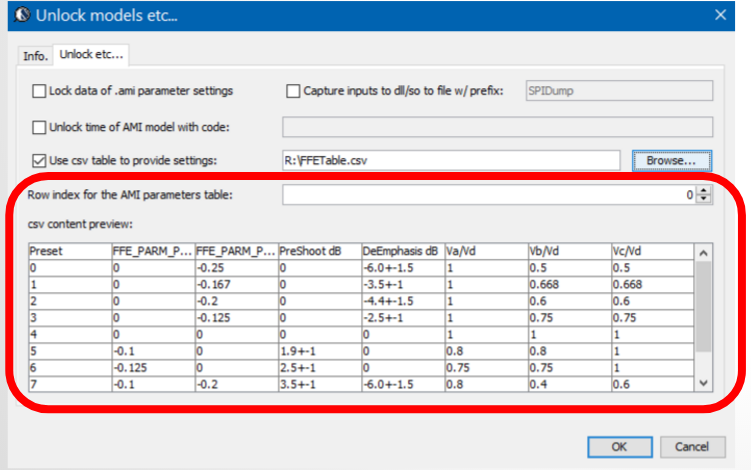Screen dimensions: 751x470
Task: Confirm the dialog with OK
Action: [619, 446]
